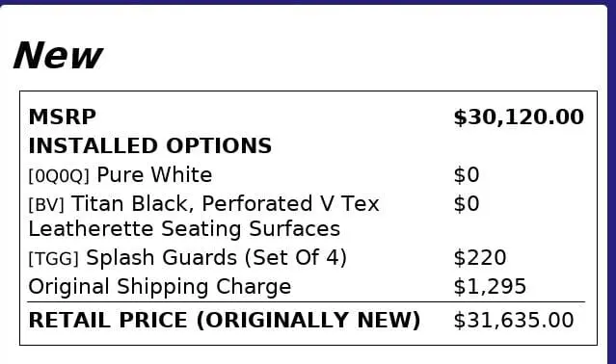Screen dimensions: 616x364
Task: Click the $0 price for Pure White
Action: click(x=467, y=174)
